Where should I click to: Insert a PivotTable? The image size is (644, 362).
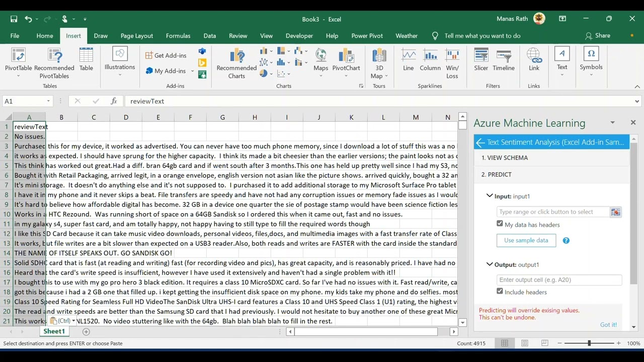click(18, 63)
